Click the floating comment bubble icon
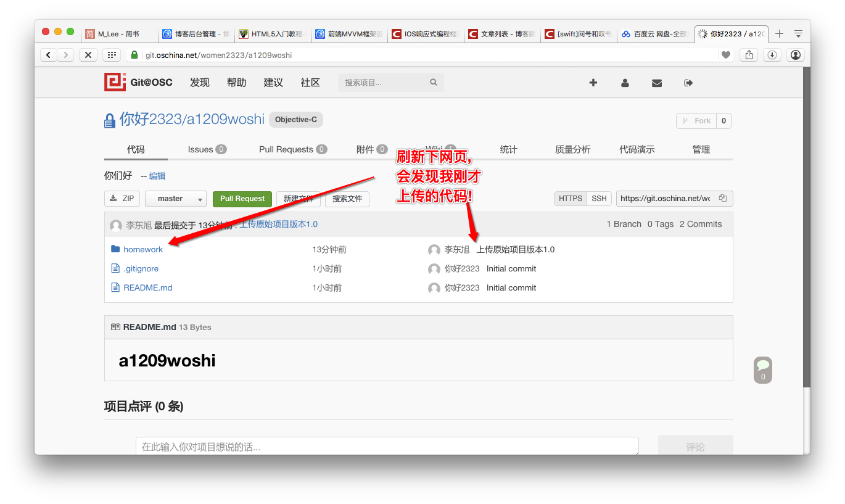The image size is (845, 504). (763, 370)
